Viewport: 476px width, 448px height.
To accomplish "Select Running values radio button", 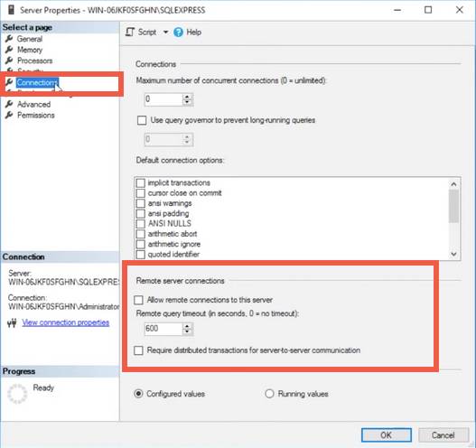I will pos(269,394).
